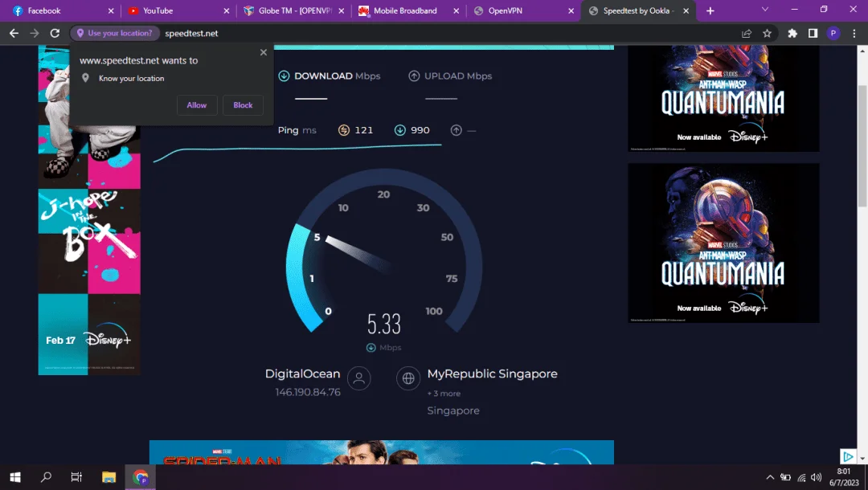Close the location permission popup
This screenshot has width=868, height=490.
tap(264, 52)
